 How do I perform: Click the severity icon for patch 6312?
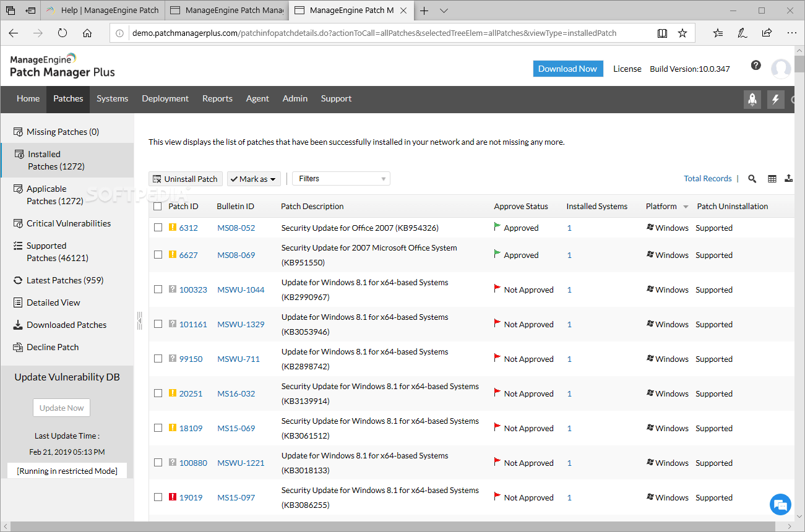[173, 228]
